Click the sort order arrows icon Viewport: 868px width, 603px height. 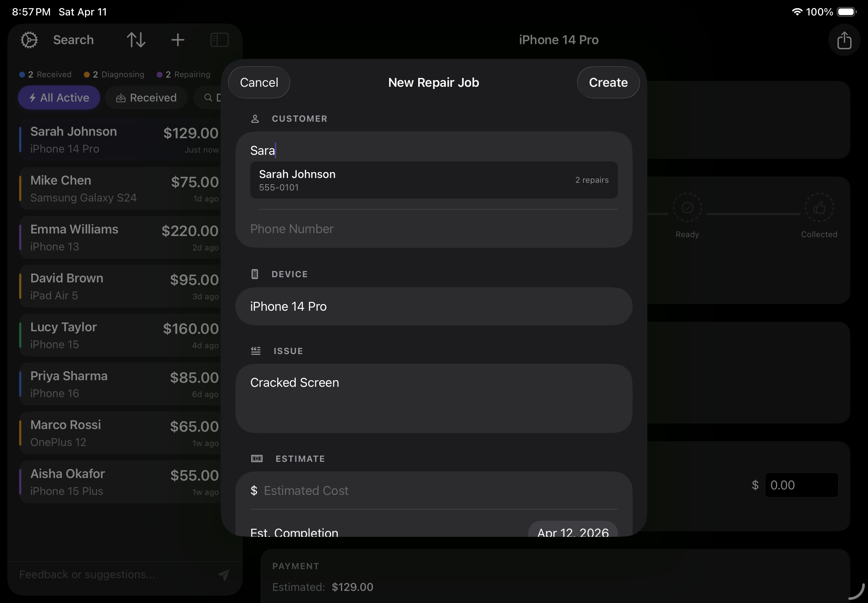(x=136, y=39)
